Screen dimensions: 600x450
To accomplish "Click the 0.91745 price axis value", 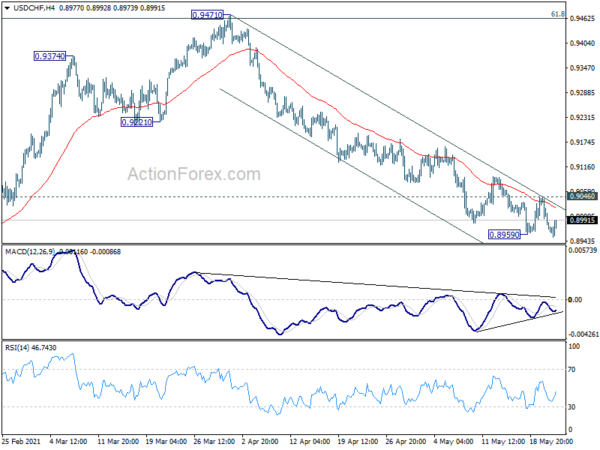I will pos(582,142).
